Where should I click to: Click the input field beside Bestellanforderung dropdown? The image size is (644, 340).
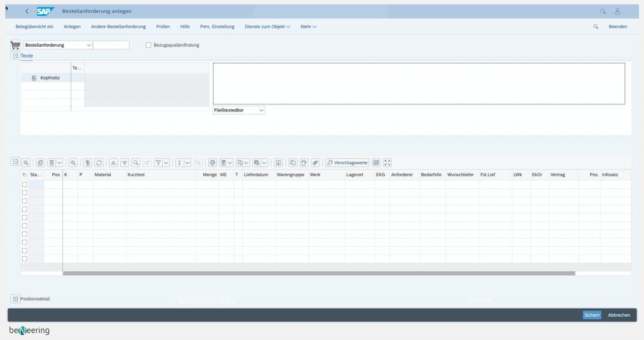point(111,45)
